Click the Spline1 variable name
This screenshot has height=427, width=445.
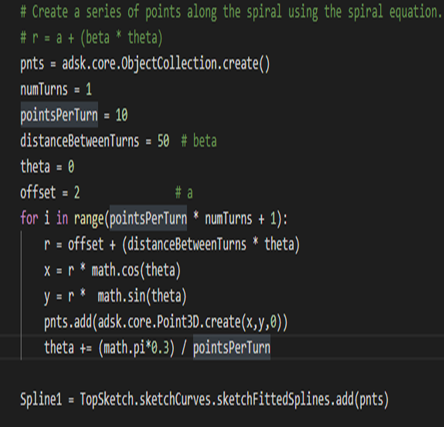[41, 399]
